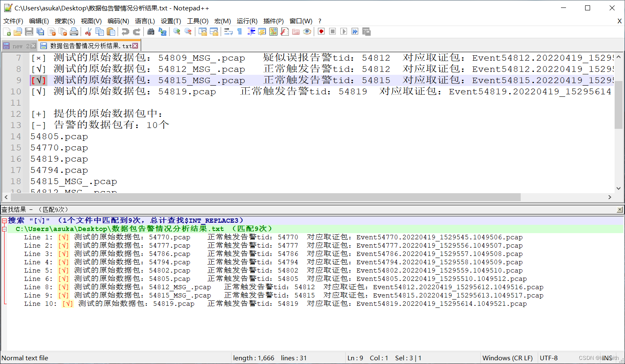
Task: Run the macro multiple times icon
Action: click(355, 32)
